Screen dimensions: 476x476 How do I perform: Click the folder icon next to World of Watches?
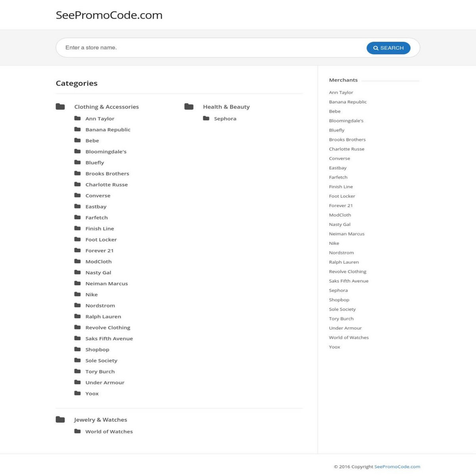[78, 432]
